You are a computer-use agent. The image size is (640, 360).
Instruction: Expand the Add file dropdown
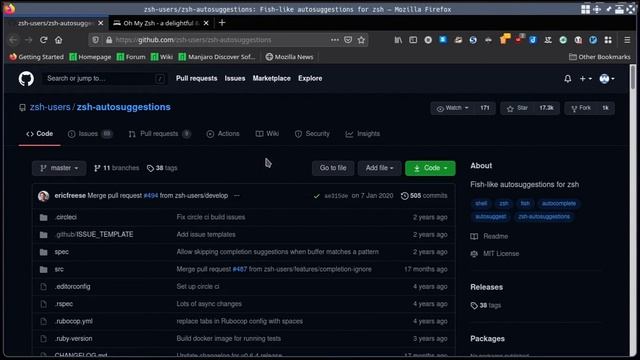point(380,168)
